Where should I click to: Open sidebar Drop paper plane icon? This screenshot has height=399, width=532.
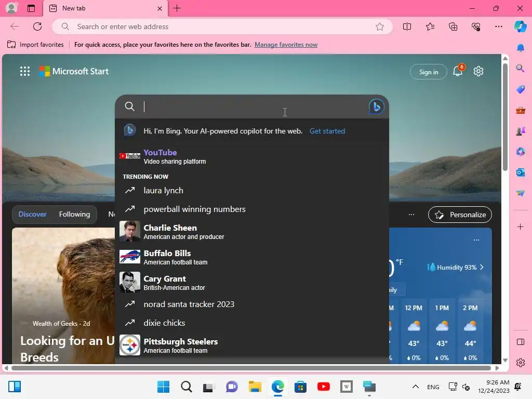tap(521, 193)
